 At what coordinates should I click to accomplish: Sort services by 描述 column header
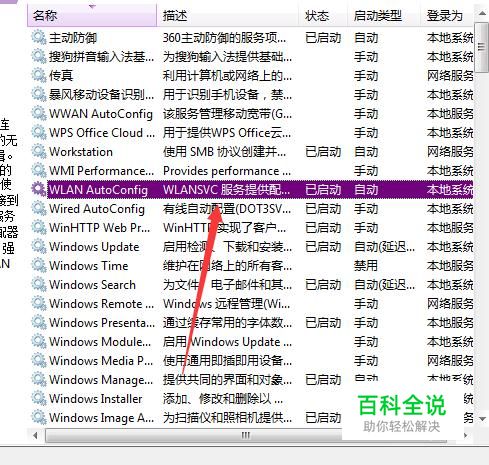(228, 15)
